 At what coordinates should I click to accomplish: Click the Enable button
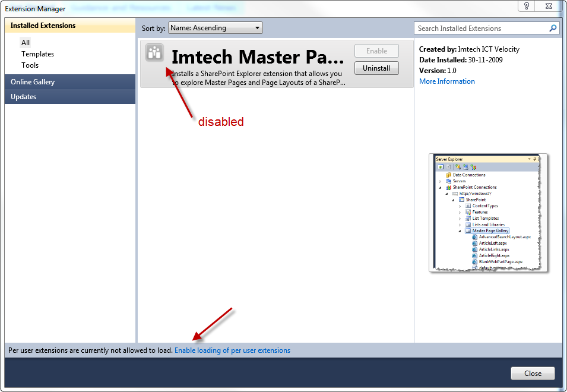click(376, 51)
